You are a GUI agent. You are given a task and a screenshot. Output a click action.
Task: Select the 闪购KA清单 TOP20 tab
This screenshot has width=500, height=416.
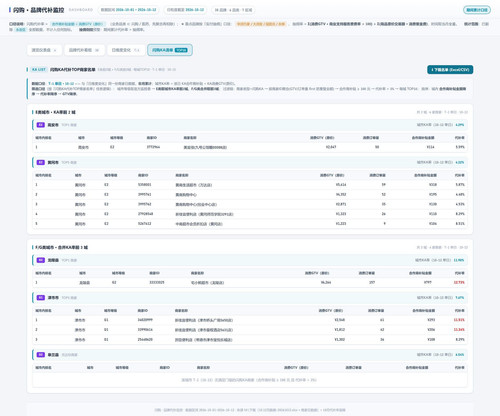(170, 50)
